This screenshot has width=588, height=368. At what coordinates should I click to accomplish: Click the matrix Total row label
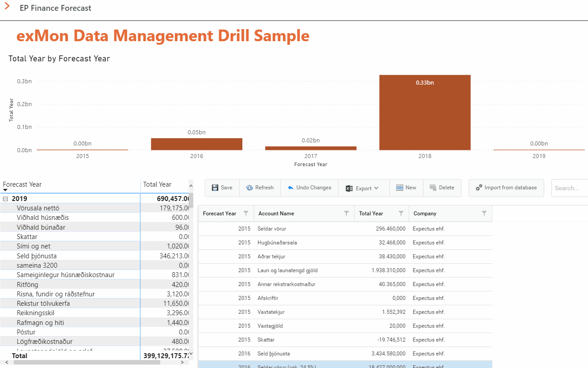[20, 356]
